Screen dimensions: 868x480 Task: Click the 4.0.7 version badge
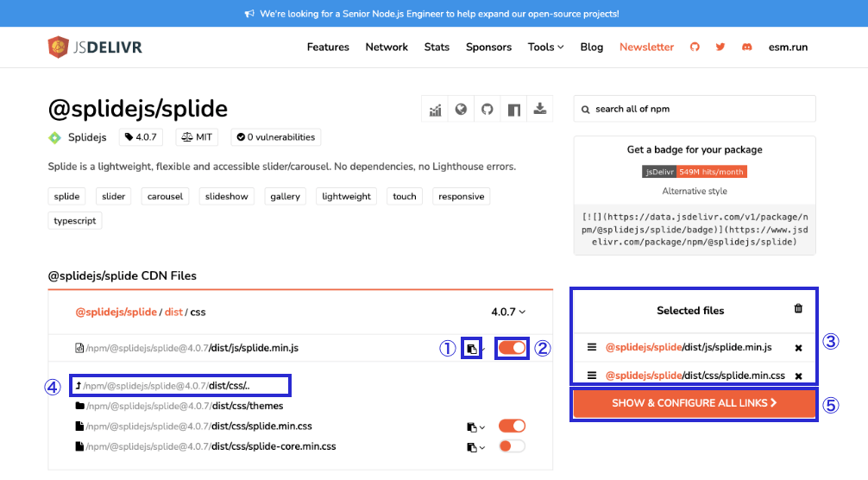(141, 137)
